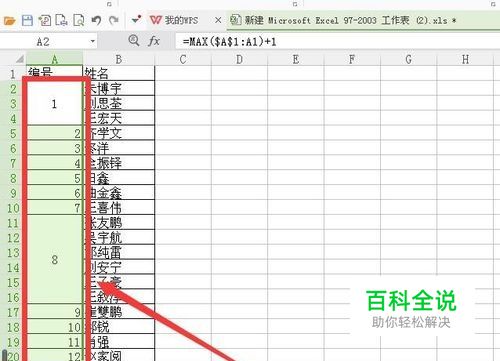Click the name cell ending in 学文
This screenshot has height=361, width=500.
click(x=119, y=133)
